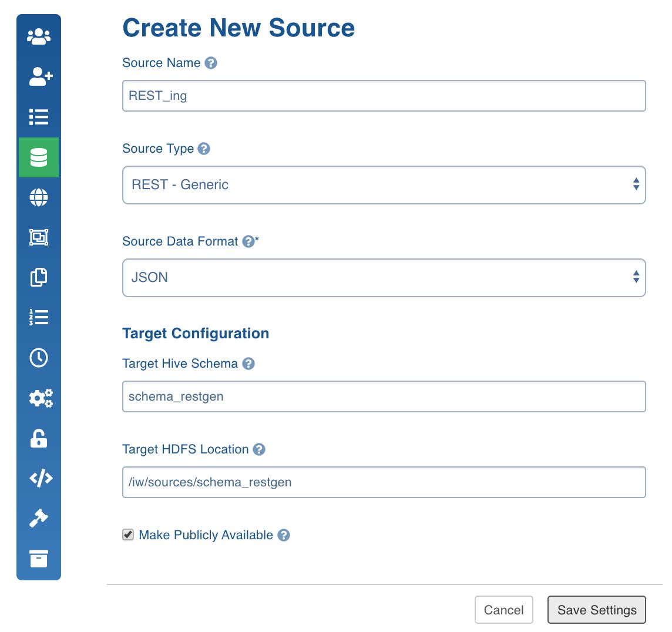Image resolution: width=672 pixels, height=632 pixels.
Task: Select the green database sources icon
Action: [39, 157]
